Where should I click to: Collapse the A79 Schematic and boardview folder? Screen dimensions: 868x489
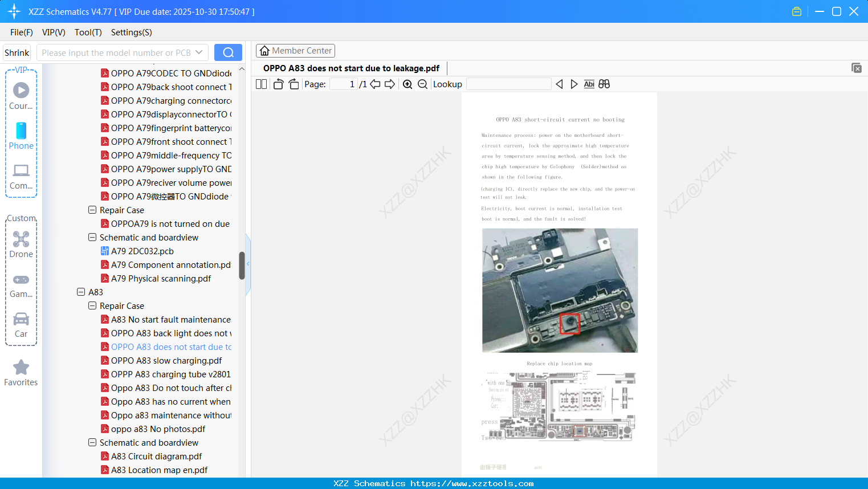[92, 237]
